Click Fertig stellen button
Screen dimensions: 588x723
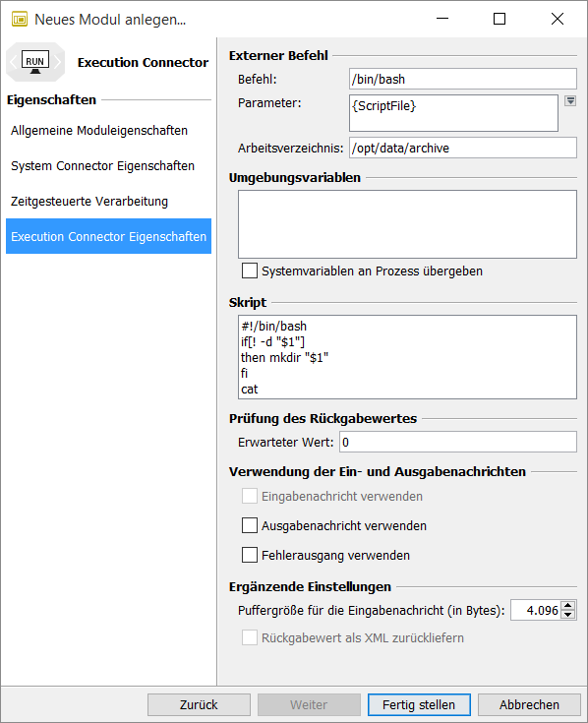419,704
